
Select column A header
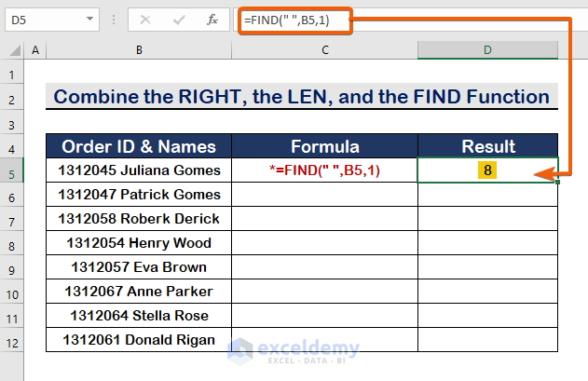(x=35, y=50)
